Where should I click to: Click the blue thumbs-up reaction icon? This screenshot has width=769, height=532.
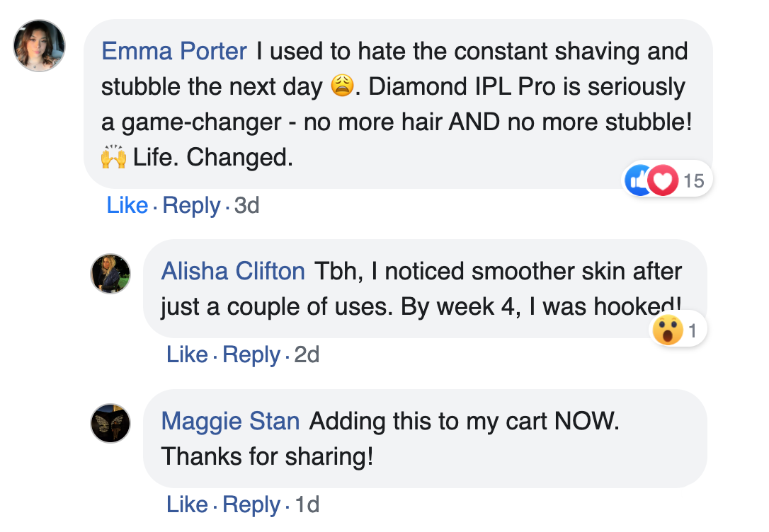coord(638,181)
